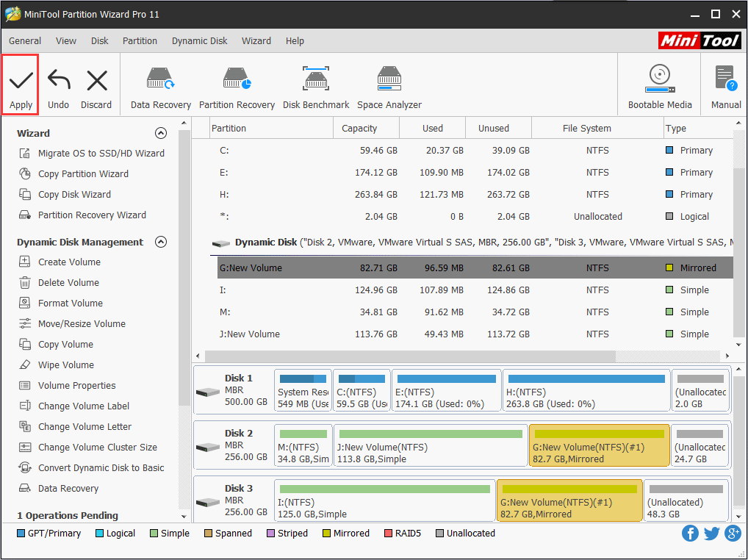
Task: Open Volume Properties from sidebar
Action: [x=68, y=385]
